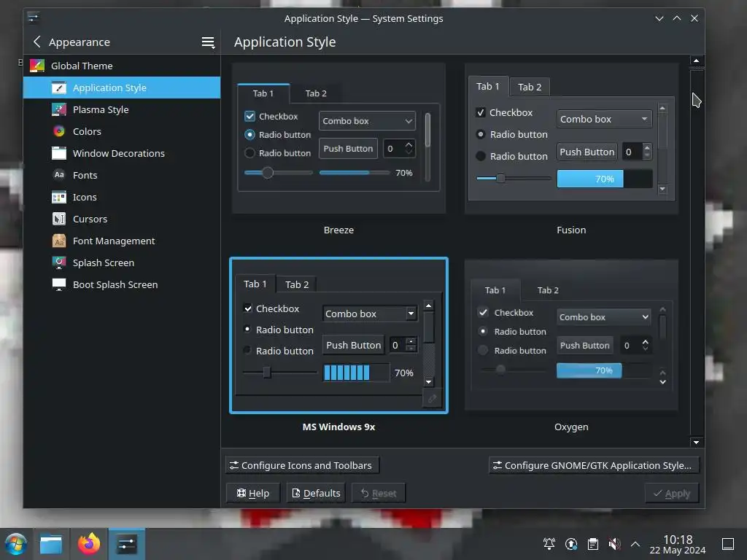Viewport: 747px width, 560px height.
Task: Click the Application Style sidebar icon
Action: coord(59,87)
